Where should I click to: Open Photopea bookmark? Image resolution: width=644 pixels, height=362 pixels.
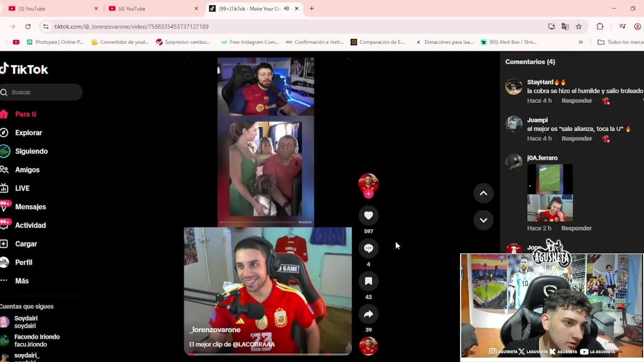(55, 42)
